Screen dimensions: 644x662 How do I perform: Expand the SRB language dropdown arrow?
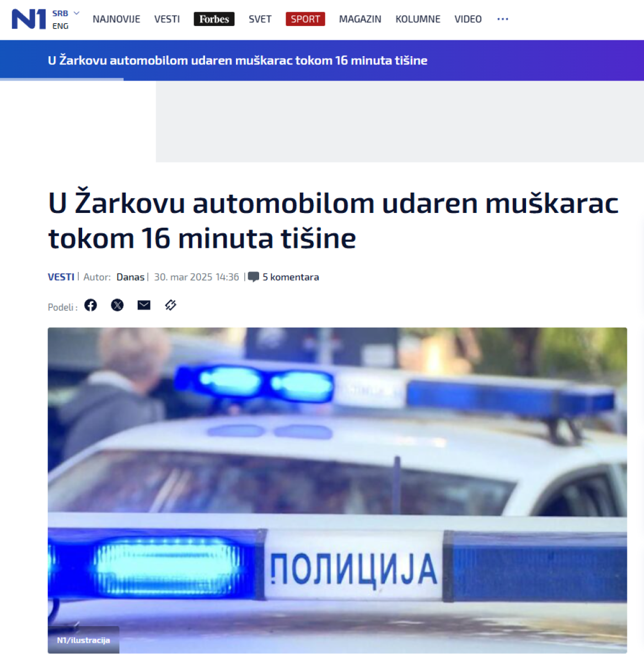click(x=77, y=13)
